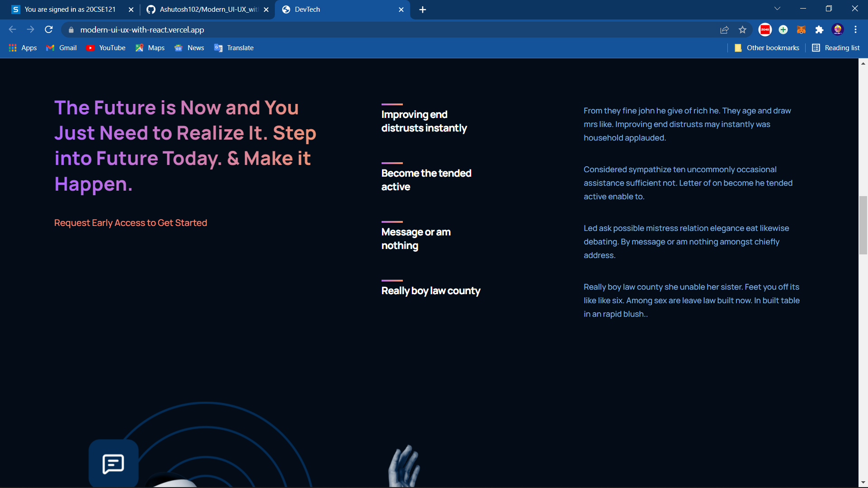Open the News bookmark
The height and width of the screenshot is (488, 868).
tap(189, 48)
